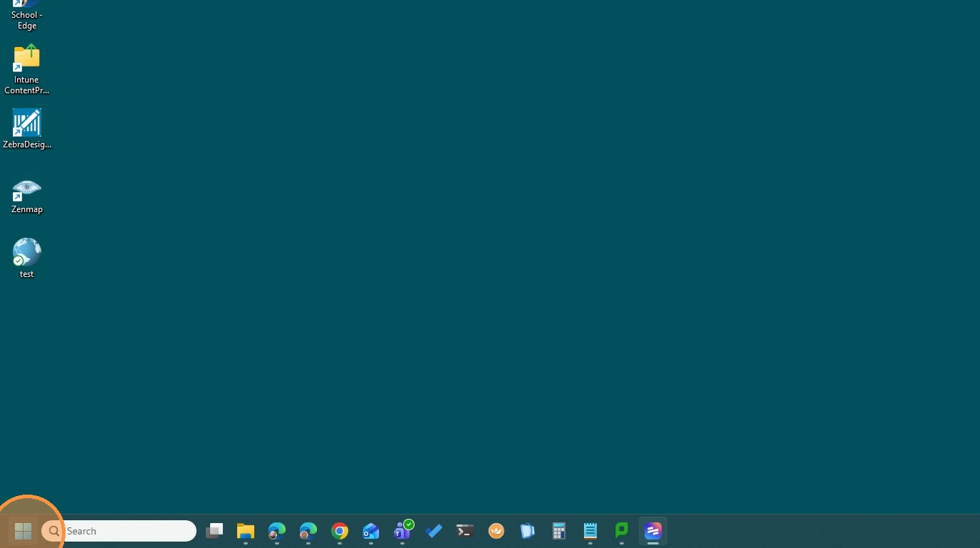The height and width of the screenshot is (548, 980).
Task: Select the purple striped taskbar app
Action: [653, 531]
